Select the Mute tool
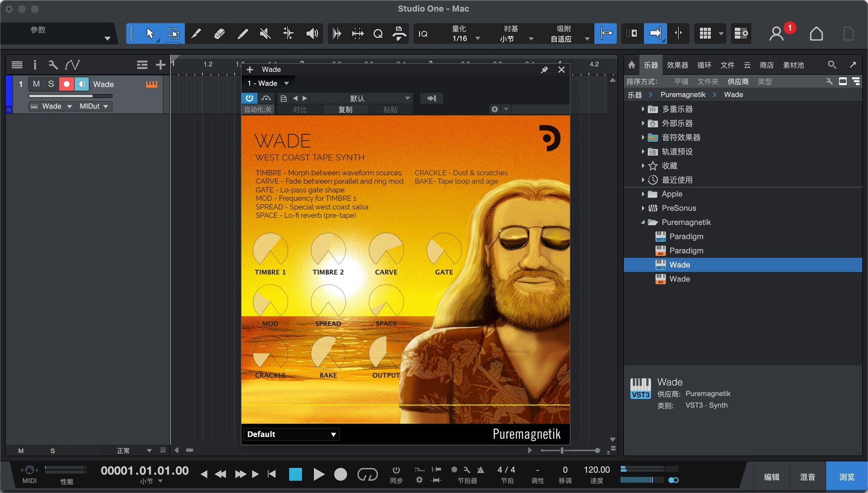The height and width of the screenshot is (493, 868). point(265,33)
